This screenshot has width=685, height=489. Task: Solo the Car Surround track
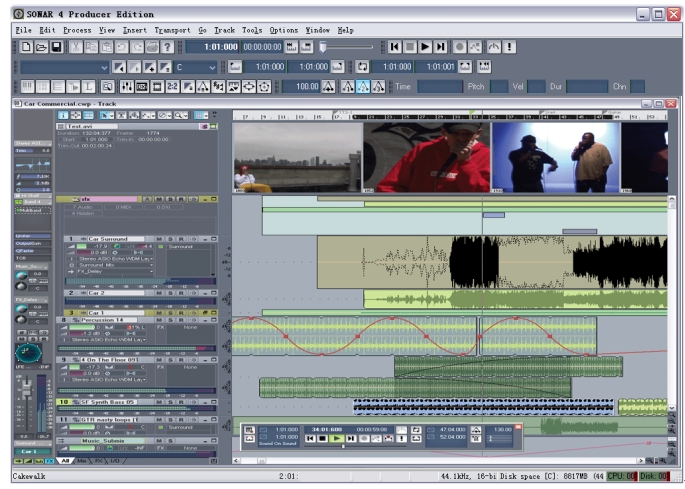click(170, 239)
